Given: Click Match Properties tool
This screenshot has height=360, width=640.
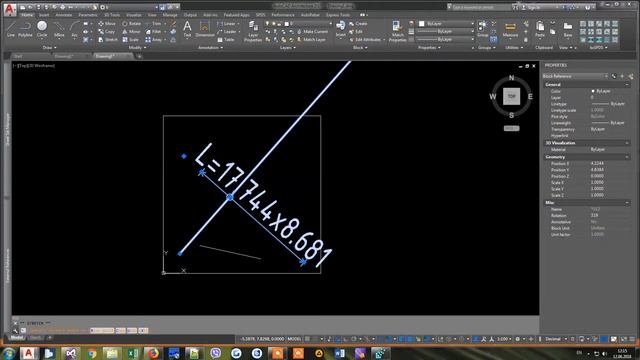Looking at the screenshot, I should pos(397,31).
